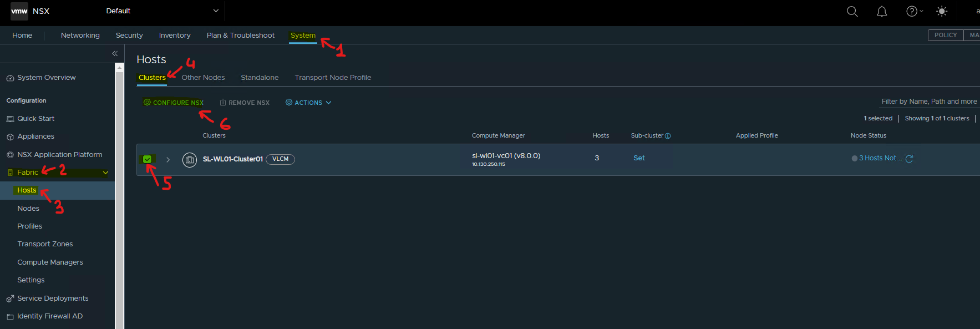
Task: Collapse the Fabric section chevron
Action: [x=105, y=173]
